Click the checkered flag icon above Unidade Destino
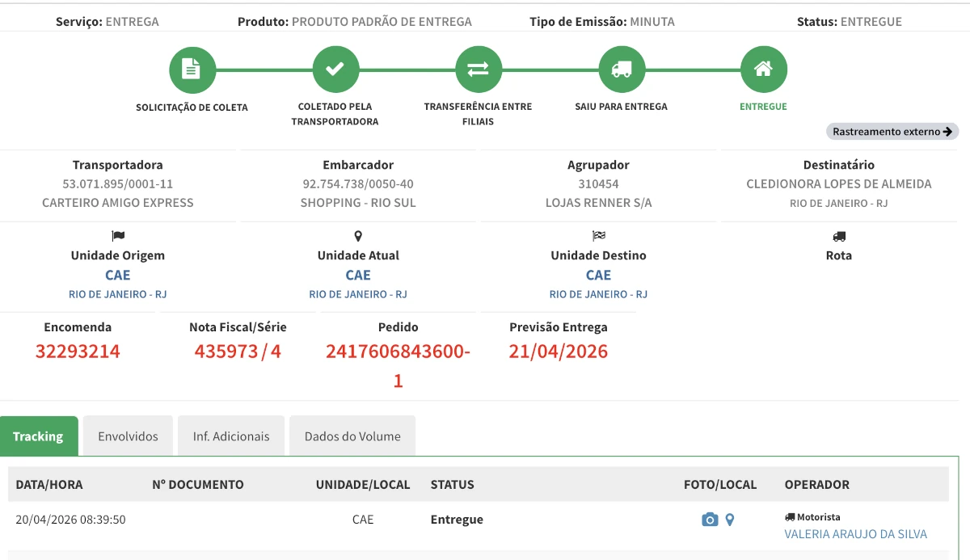The height and width of the screenshot is (560, 970). 599,236
